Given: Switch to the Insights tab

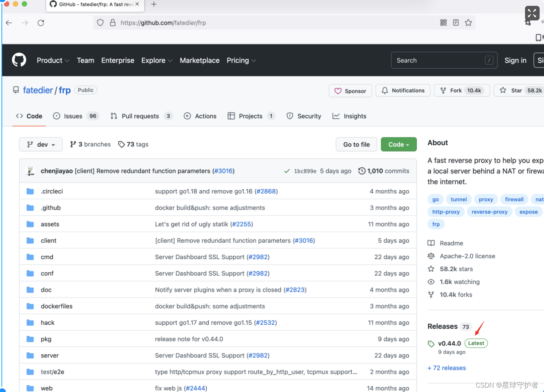Looking at the screenshot, I should tap(349, 116).
